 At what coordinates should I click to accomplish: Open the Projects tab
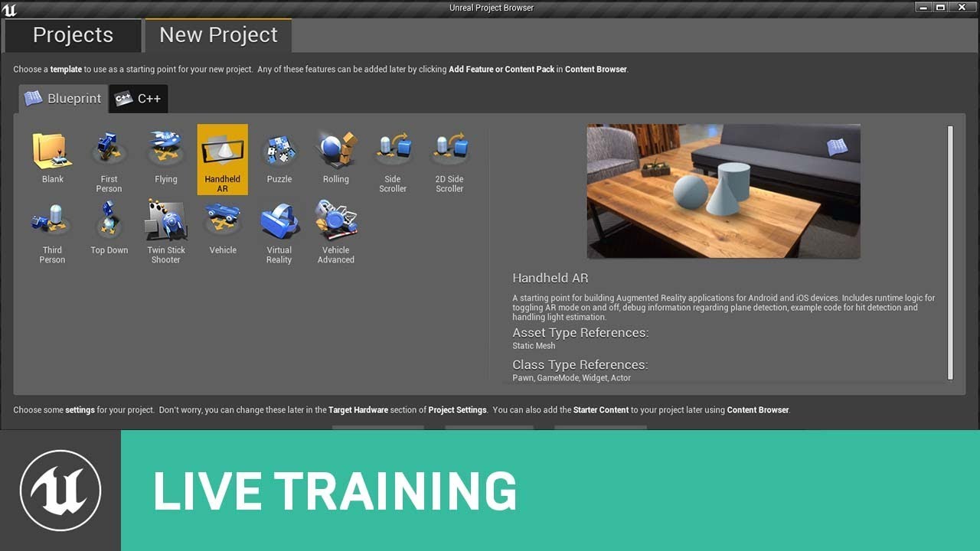pyautogui.click(x=73, y=35)
